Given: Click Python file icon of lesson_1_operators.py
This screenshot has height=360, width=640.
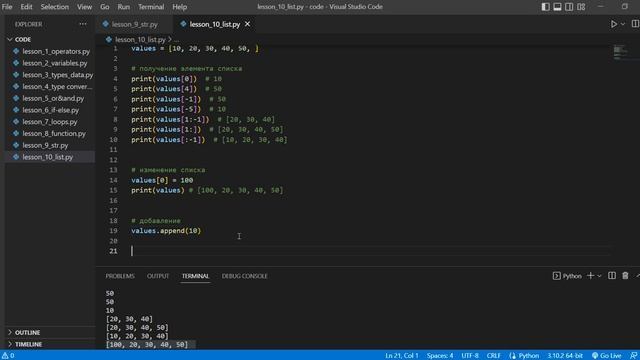Looking at the screenshot, I should point(16,51).
